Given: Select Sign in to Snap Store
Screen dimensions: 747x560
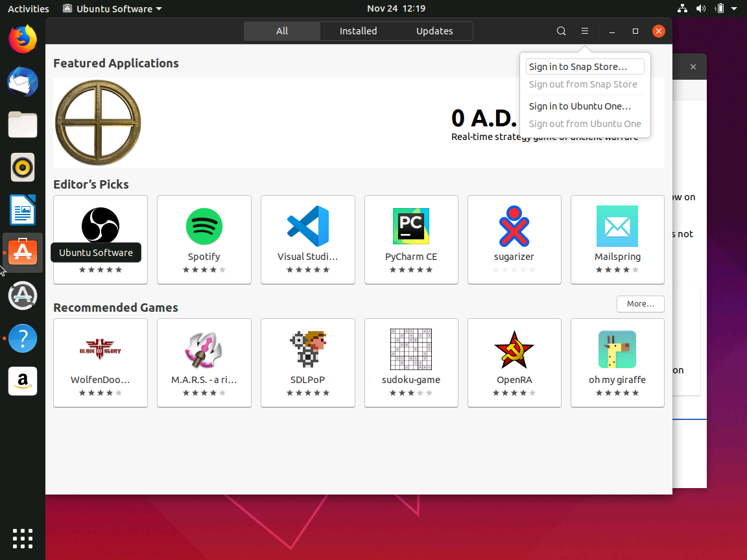Looking at the screenshot, I should coord(585,67).
